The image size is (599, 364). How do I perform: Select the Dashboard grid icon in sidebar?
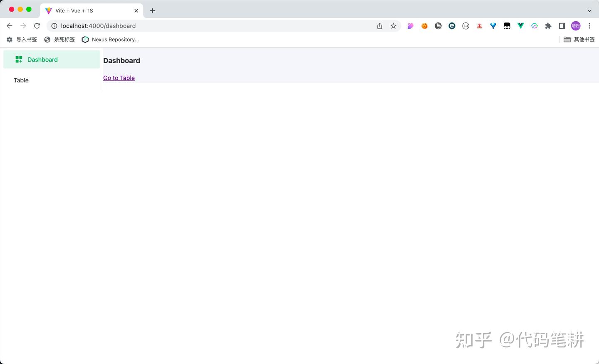19,59
